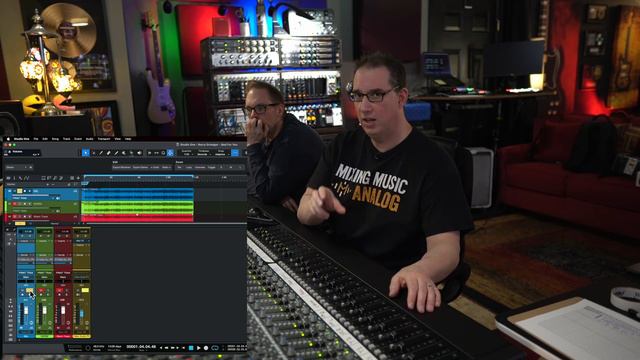Open the File menu
Screen dimensions: 640x360
click(x=36, y=139)
